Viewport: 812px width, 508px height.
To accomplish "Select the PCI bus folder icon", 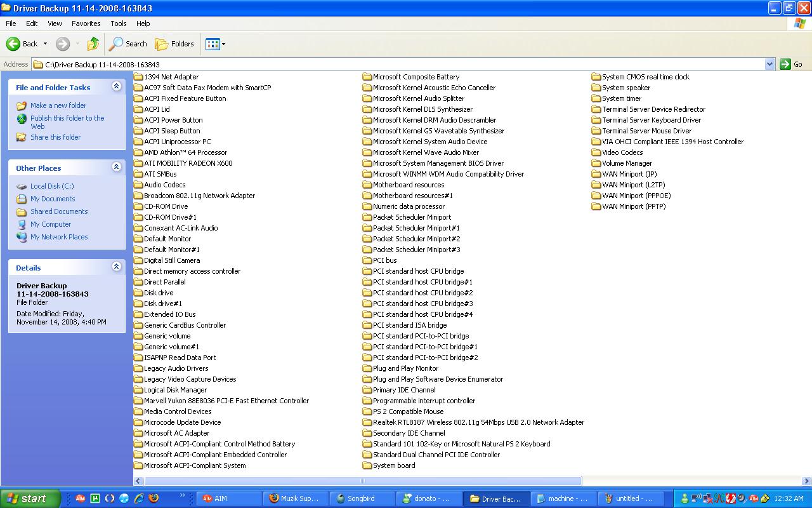I will click(x=367, y=260).
